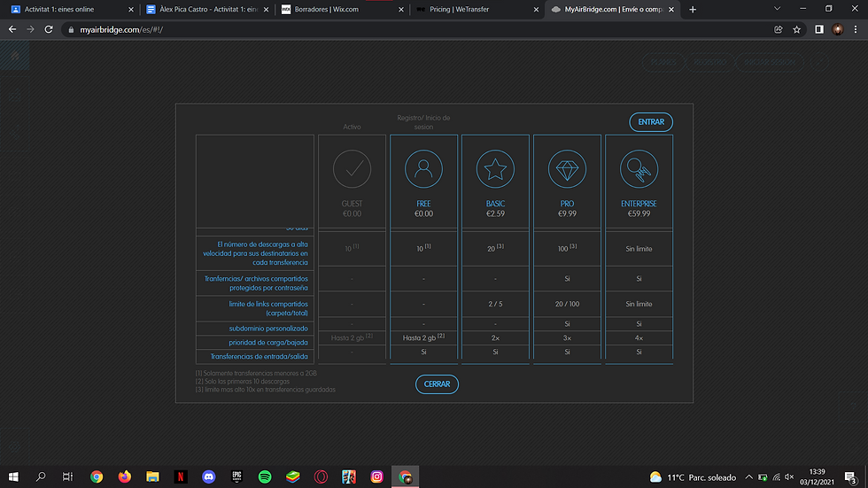View site security lock info
Viewport: 868px width, 488px height.
[x=71, y=29]
